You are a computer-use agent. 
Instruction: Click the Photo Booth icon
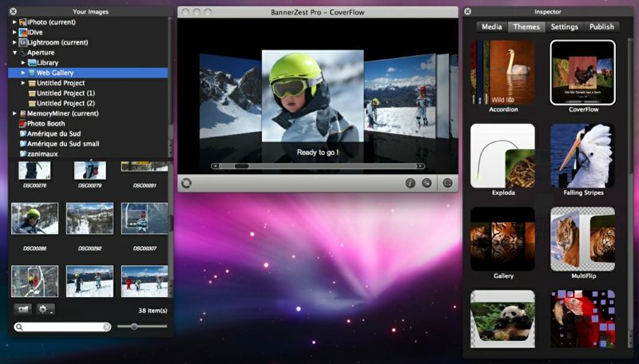[23, 124]
